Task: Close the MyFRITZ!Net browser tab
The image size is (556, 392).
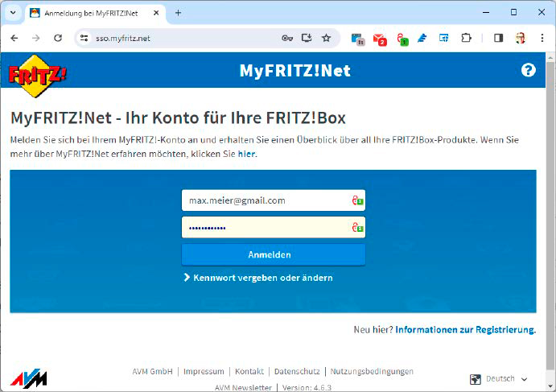Action: [156, 13]
